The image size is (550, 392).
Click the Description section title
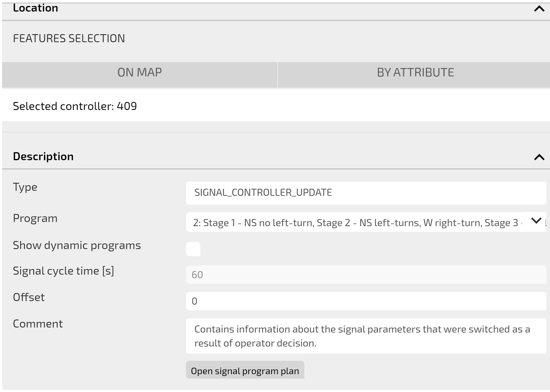pyautogui.click(x=43, y=156)
